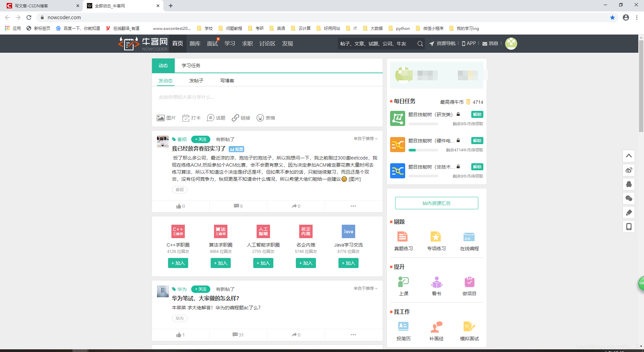644x352 pixels.
Task: Open 真题练习 under the 刷题 section
Action: click(403, 237)
